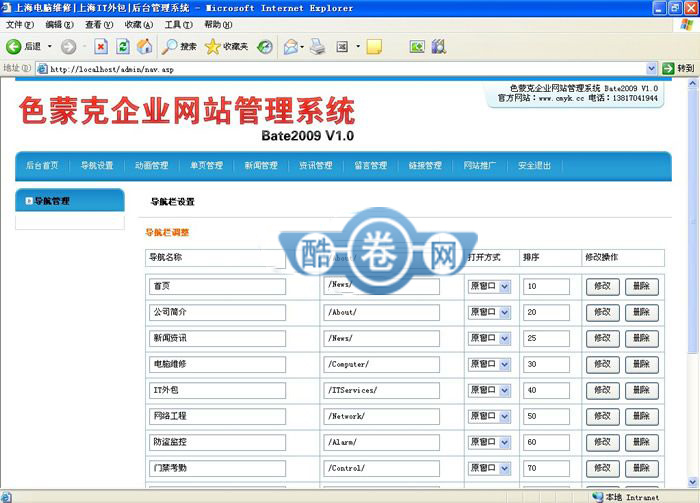The width and height of the screenshot is (700, 503).
Task: Click the /Computer/ link path field
Action: pyautogui.click(x=381, y=365)
